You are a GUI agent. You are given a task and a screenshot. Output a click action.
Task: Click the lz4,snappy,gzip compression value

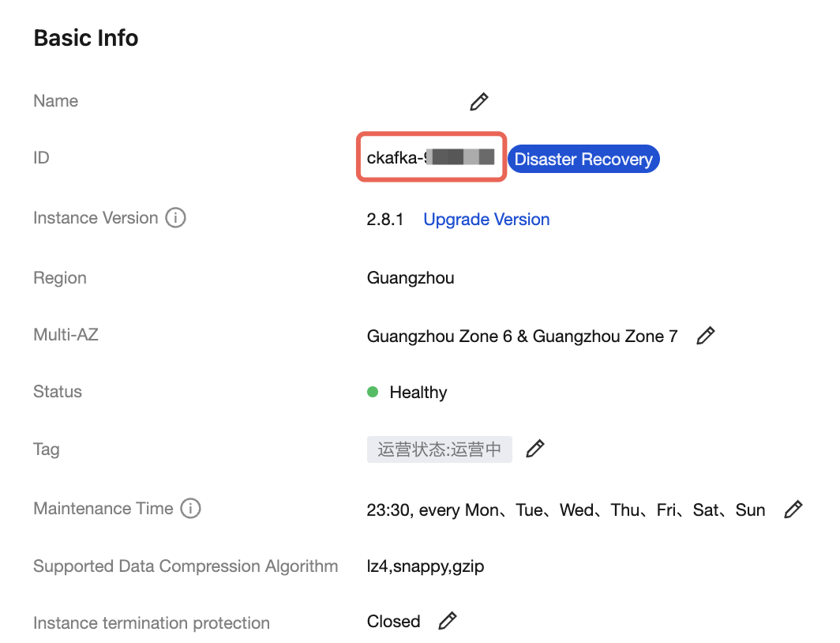(426, 566)
